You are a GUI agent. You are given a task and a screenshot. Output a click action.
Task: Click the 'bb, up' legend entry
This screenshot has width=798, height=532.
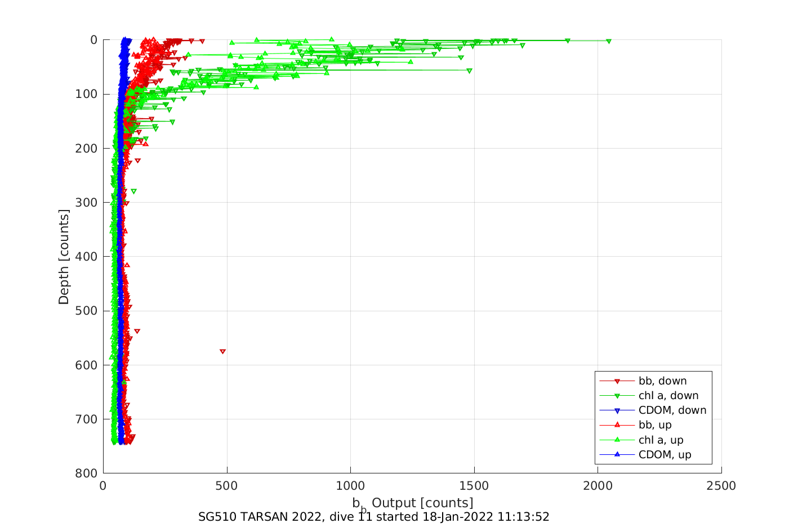tap(636, 425)
